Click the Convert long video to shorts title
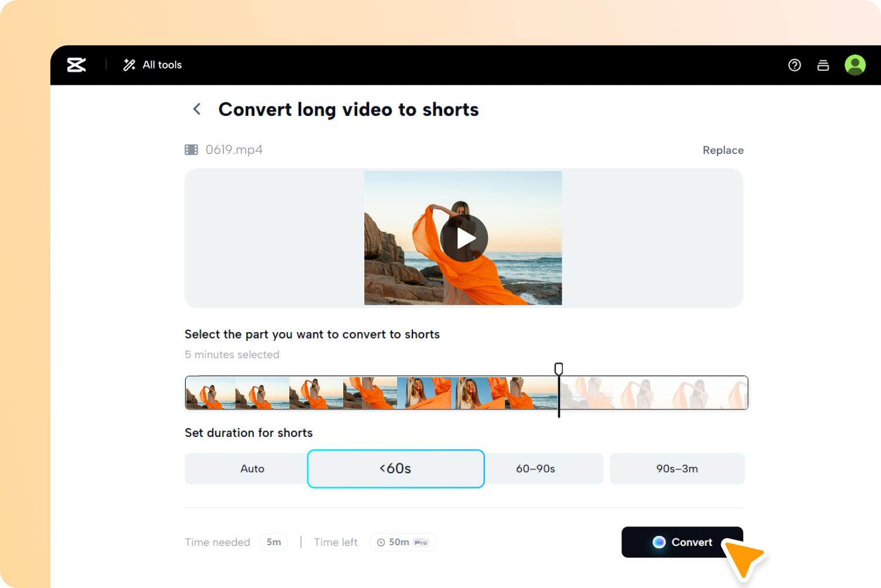 [349, 109]
